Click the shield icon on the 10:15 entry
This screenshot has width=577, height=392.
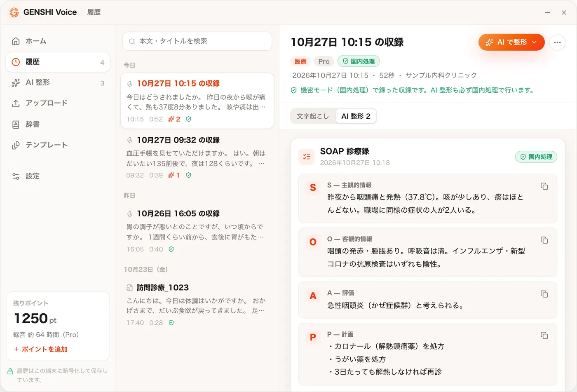coord(188,119)
